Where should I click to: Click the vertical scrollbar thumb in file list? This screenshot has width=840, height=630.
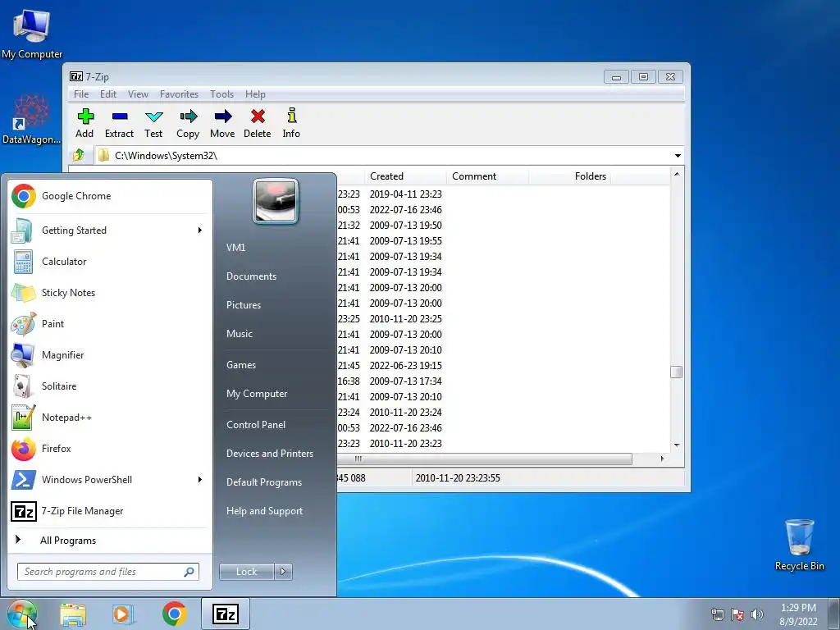pos(677,372)
